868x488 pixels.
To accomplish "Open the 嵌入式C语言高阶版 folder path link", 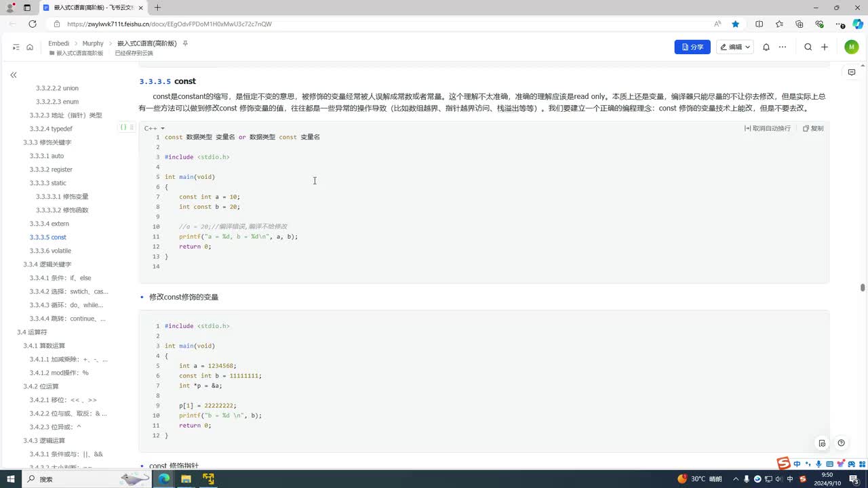I will (x=76, y=53).
